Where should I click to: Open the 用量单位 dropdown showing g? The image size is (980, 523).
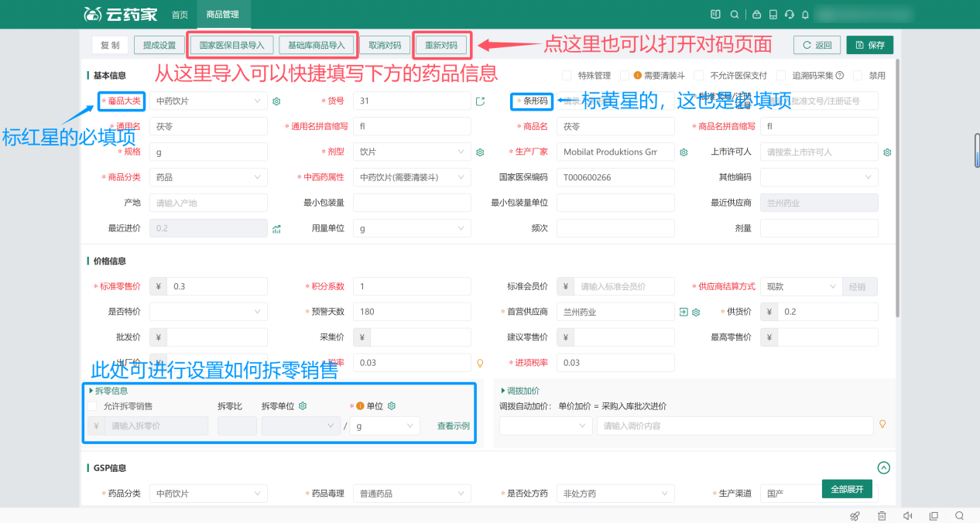click(412, 228)
